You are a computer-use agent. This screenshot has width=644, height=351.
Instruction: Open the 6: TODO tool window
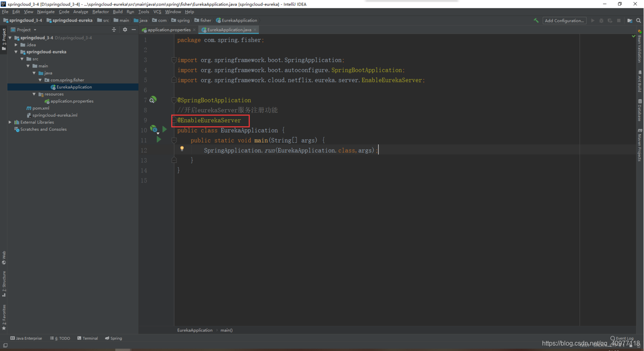click(60, 338)
